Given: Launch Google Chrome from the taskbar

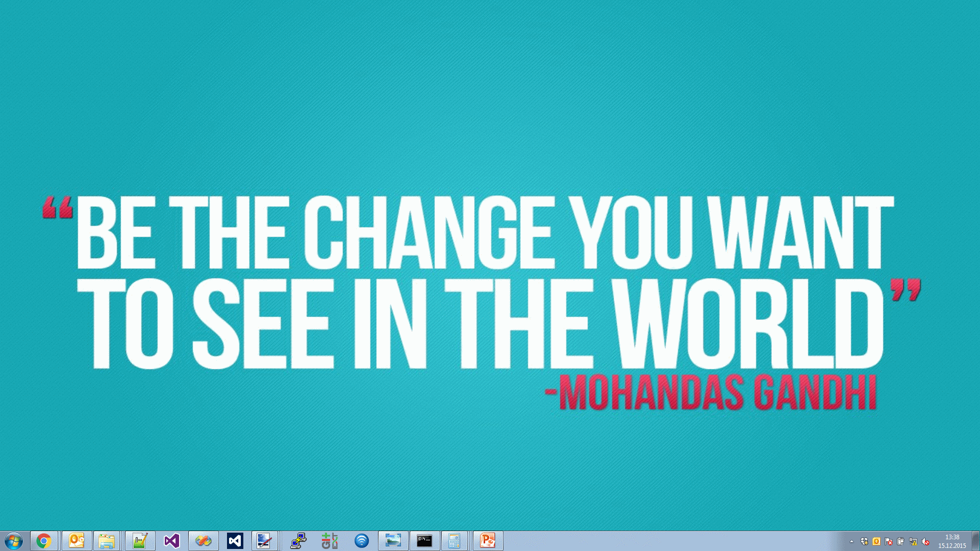Looking at the screenshot, I should [x=44, y=541].
